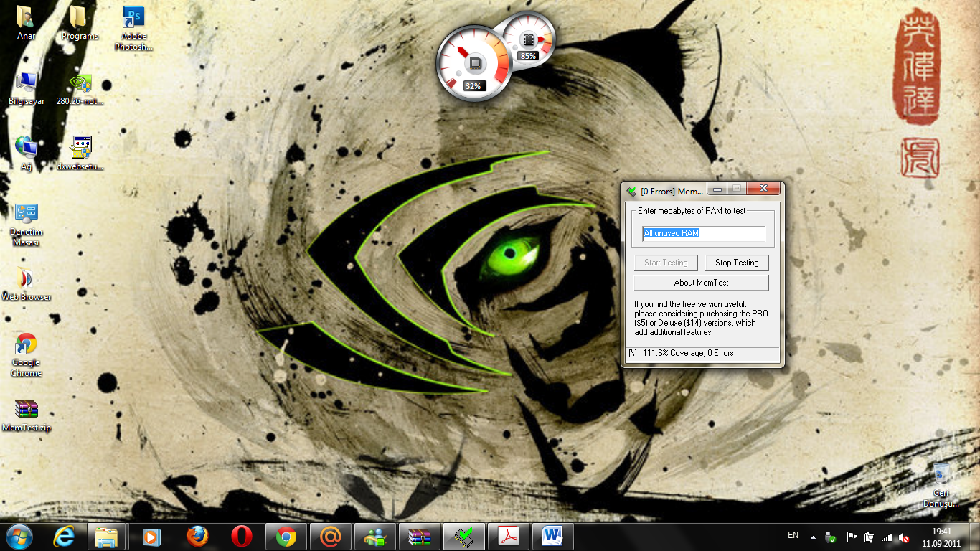Click the EN language indicator

(793, 535)
